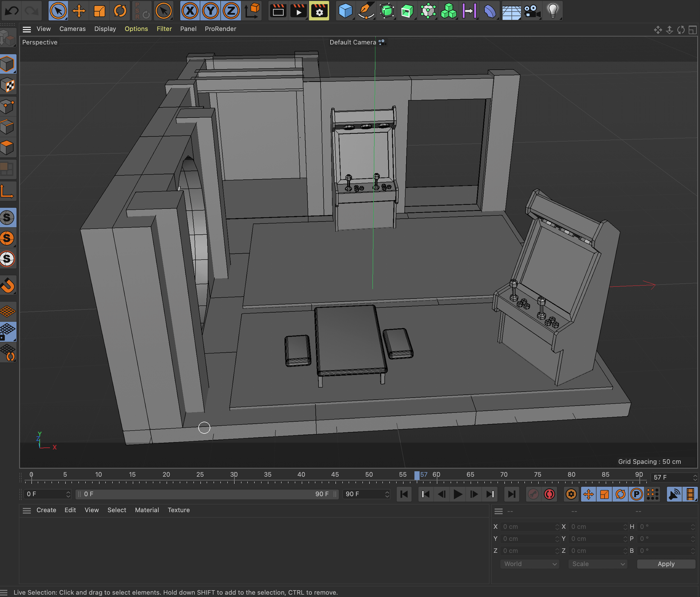Open Edit Render Settings

319,11
